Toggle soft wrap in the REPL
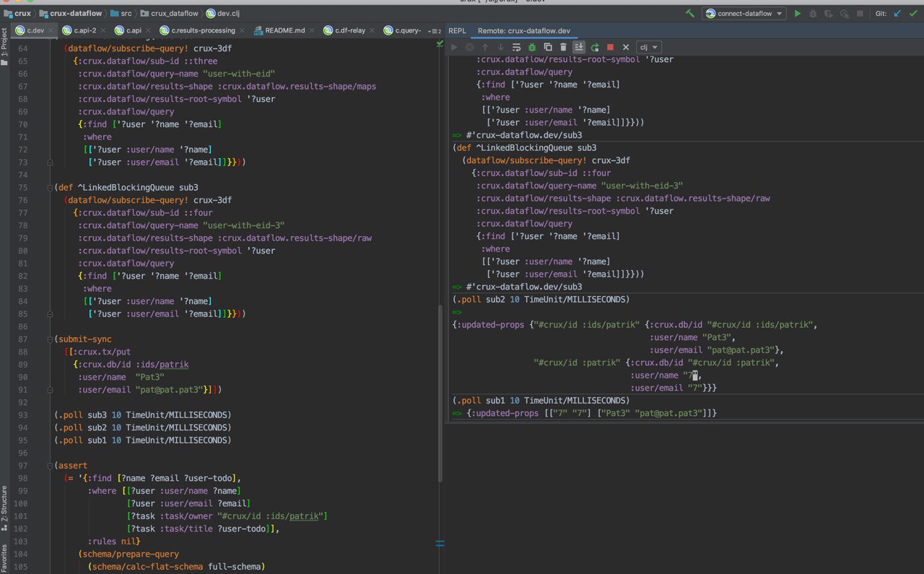This screenshot has height=574, width=924. 516,47
